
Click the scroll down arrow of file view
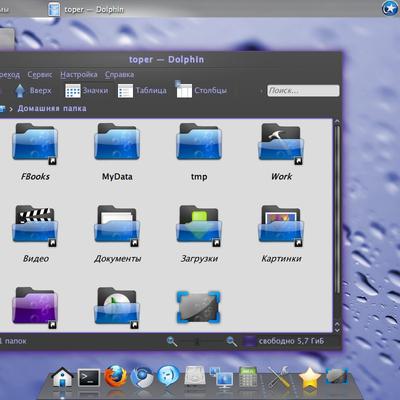click(337, 329)
